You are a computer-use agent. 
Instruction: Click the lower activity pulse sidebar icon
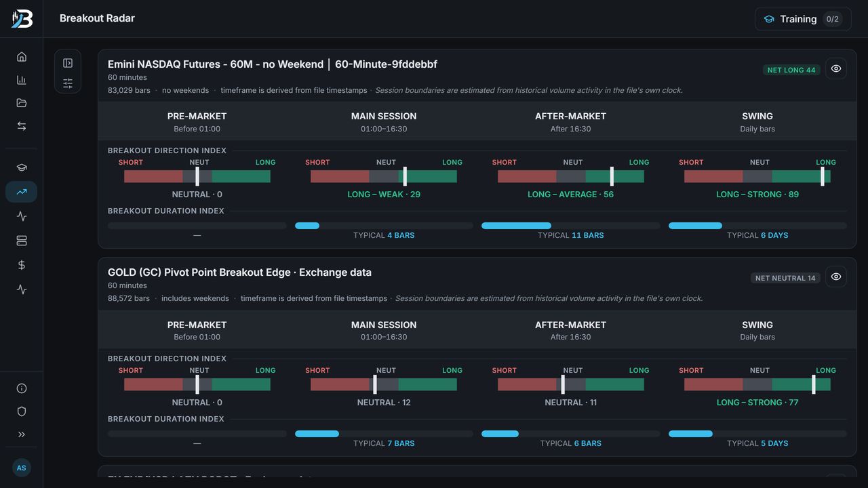[x=22, y=289]
